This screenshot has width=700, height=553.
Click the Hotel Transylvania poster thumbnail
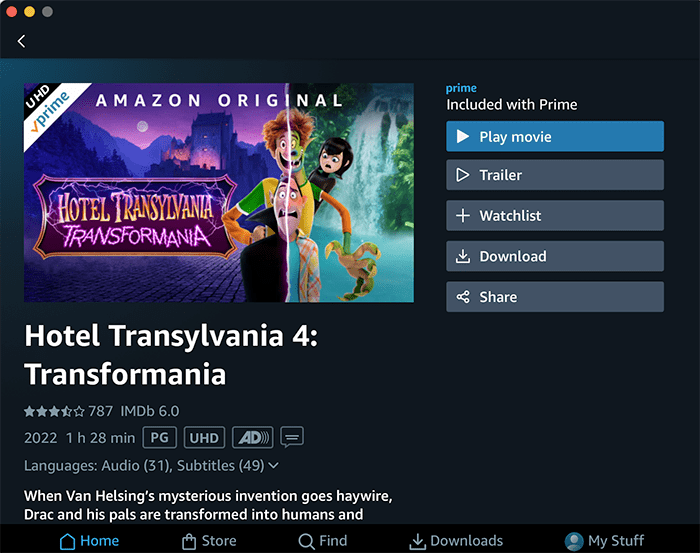click(219, 192)
